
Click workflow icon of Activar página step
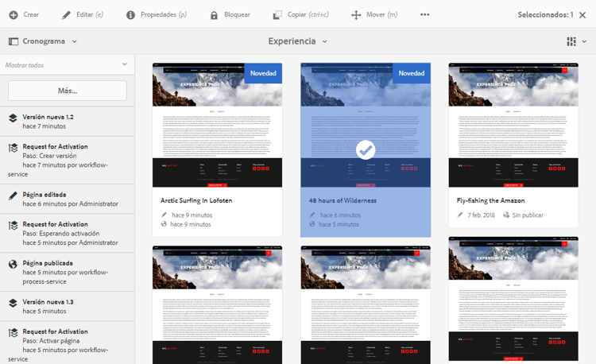[13, 333]
